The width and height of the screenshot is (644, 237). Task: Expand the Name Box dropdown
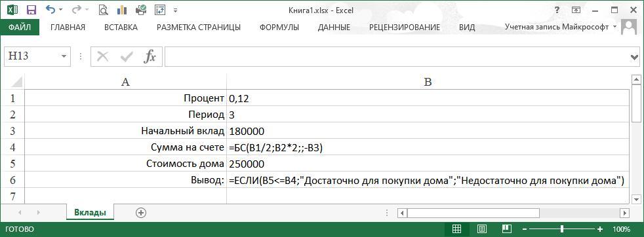coord(64,56)
